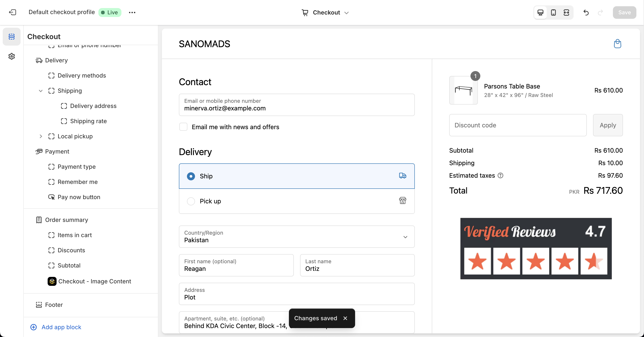Expand the Local pickup tree item
This screenshot has width=644, height=337.
pyautogui.click(x=40, y=136)
